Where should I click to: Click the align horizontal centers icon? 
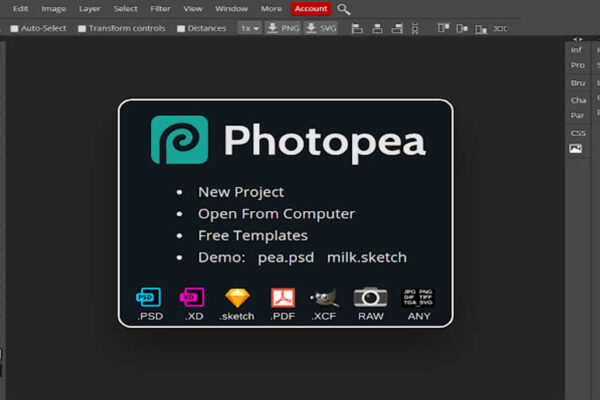click(x=377, y=28)
